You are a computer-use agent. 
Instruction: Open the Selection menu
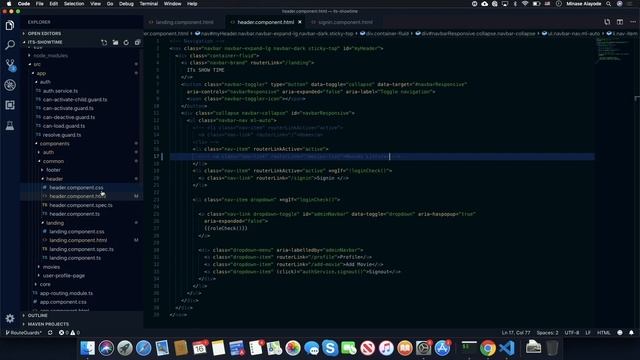(74, 4)
